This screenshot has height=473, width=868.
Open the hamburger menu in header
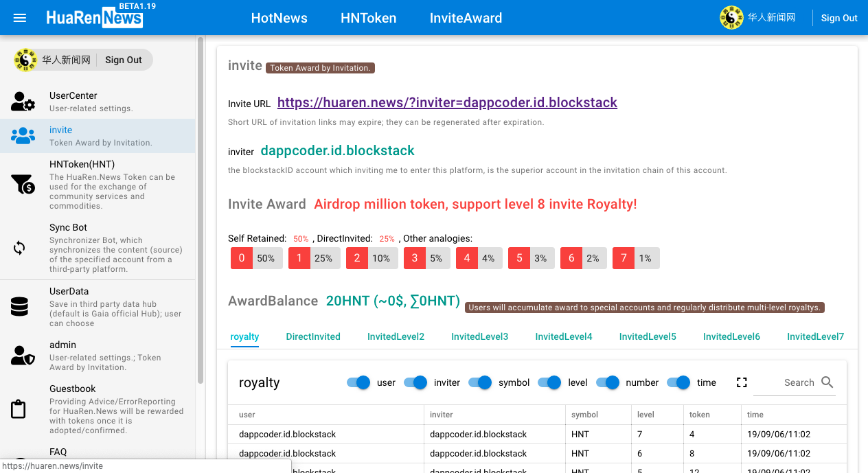point(20,18)
